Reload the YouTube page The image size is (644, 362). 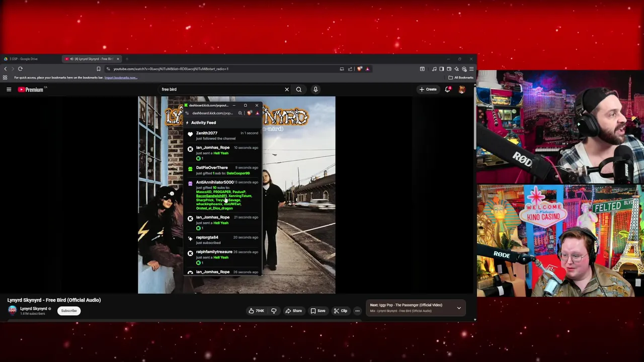point(20,69)
